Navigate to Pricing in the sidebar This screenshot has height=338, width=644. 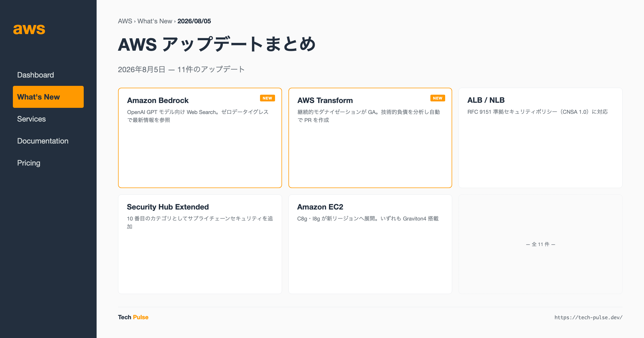click(48, 163)
